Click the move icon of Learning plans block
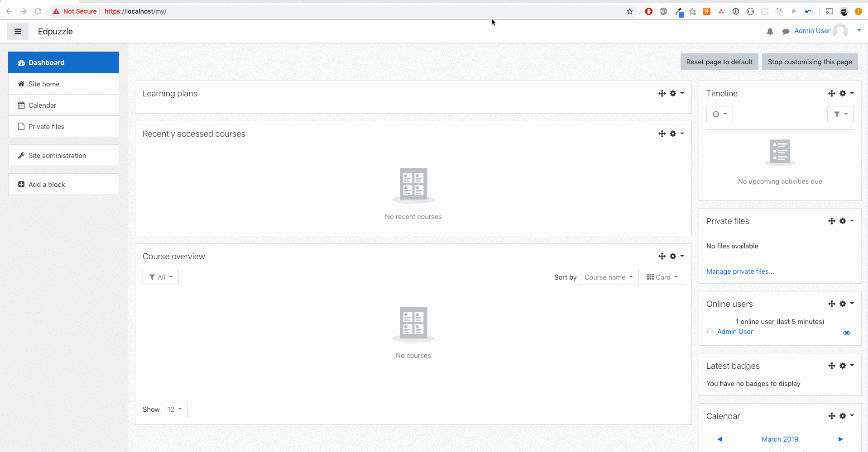Screen dimensions: 868x452 click(x=662, y=93)
